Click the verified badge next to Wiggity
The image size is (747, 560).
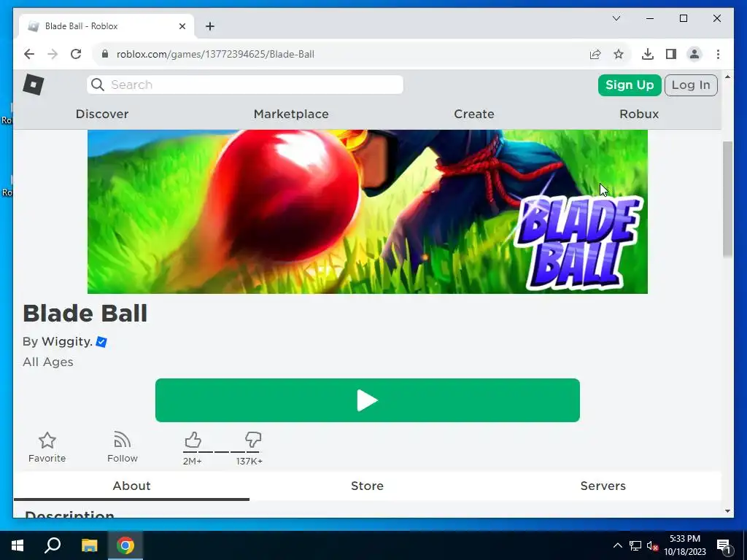coord(101,342)
